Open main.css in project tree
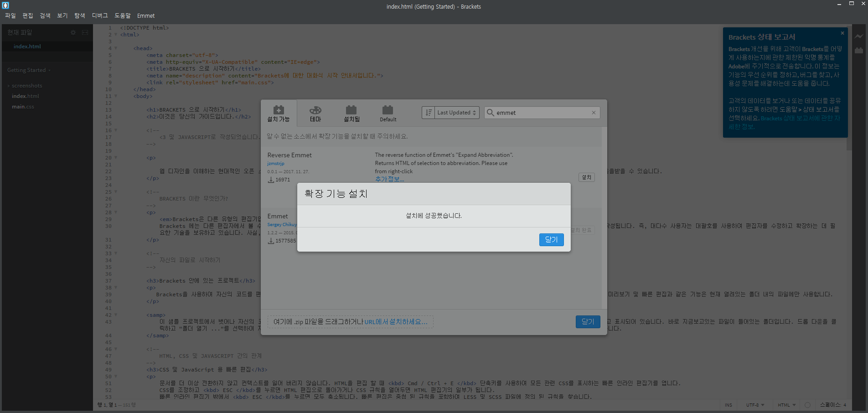Image resolution: width=868 pixels, height=413 pixels. [23, 107]
